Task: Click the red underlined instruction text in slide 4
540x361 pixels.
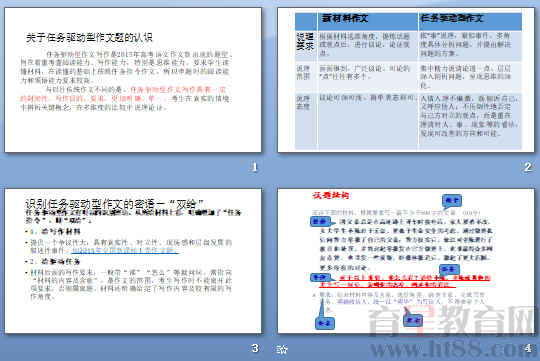Action: coord(404,281)
